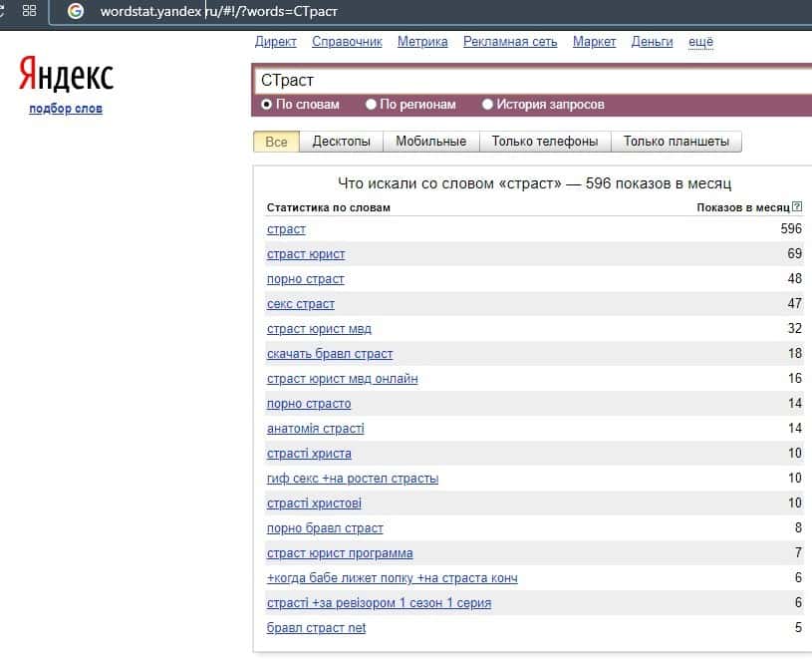Open the Только телефоны tab
The height and width of the screenshot is (666, 812).
point(544,142)
